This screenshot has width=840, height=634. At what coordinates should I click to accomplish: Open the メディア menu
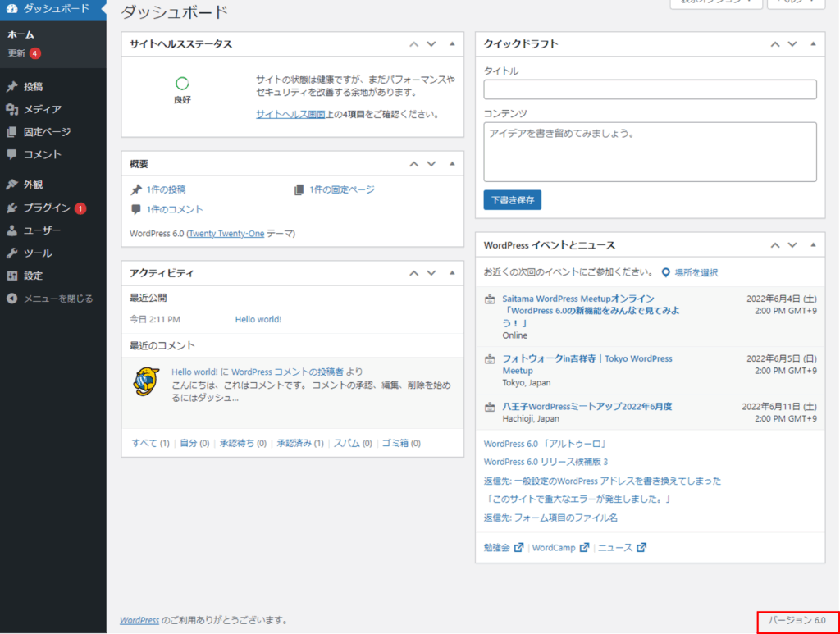point(43,109)
